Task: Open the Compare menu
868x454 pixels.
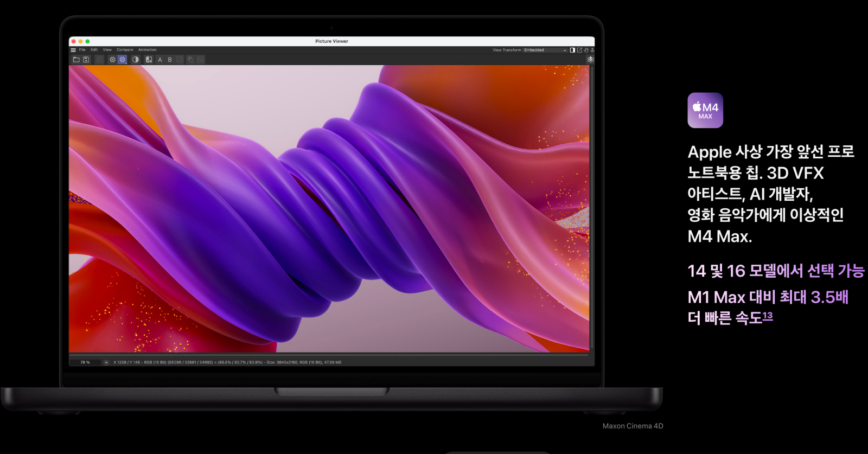Action: click(125, 50)
